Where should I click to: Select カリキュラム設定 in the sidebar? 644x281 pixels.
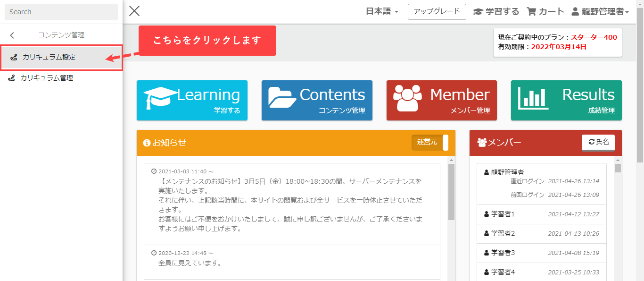[49, 57]
